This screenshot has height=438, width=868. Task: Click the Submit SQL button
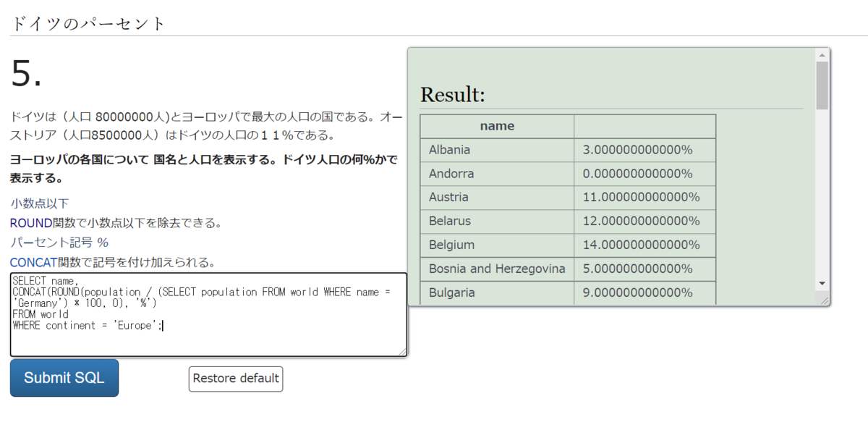64,377
